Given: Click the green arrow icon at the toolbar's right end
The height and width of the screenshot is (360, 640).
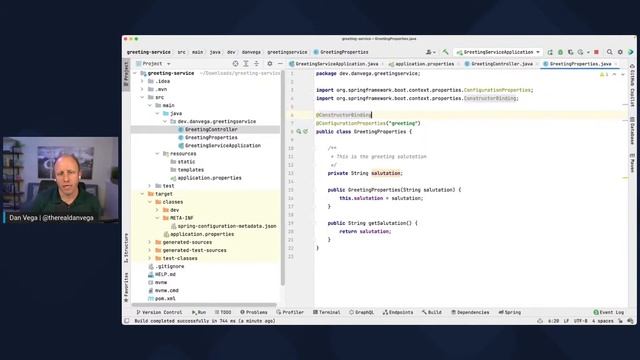Looking at the screenshot, I should coord(631,52).
